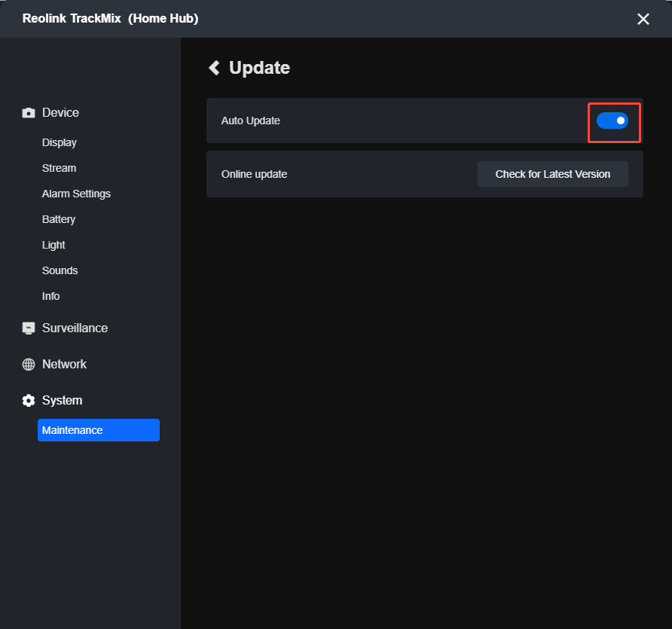This screenshot has height=629, width=672.
Task: Click the Device camera icon
Action: point(29,113)
